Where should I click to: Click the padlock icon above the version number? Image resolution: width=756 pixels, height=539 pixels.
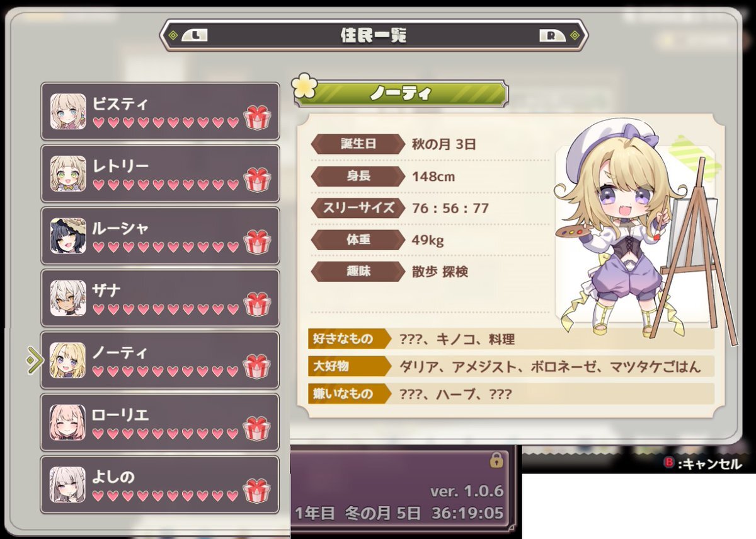coord(496,461)
